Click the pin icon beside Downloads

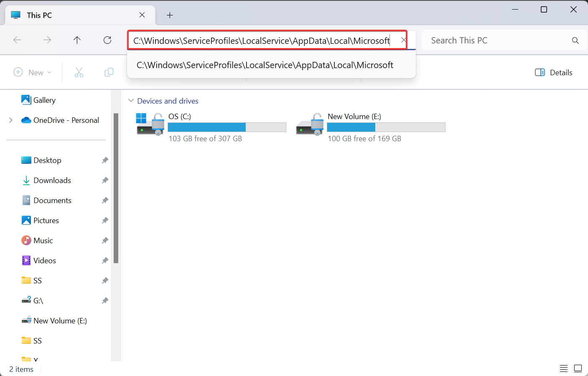[105, 180]
